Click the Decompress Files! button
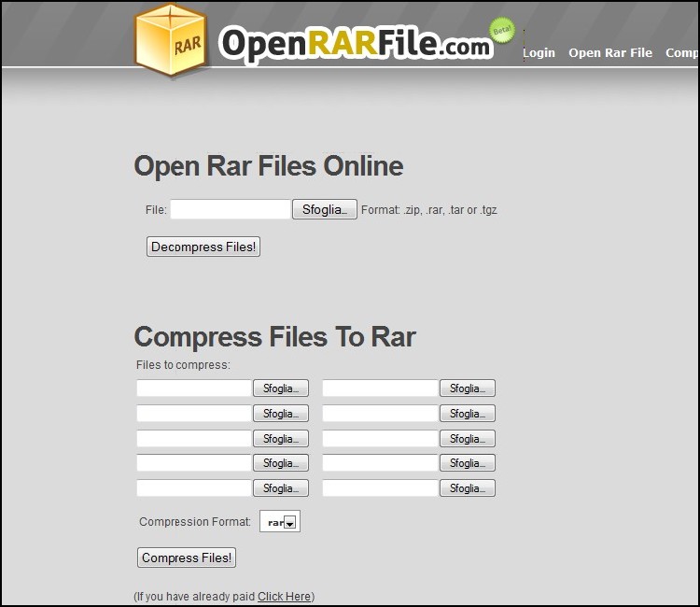700x607 pixels. (x=203, y=247)
